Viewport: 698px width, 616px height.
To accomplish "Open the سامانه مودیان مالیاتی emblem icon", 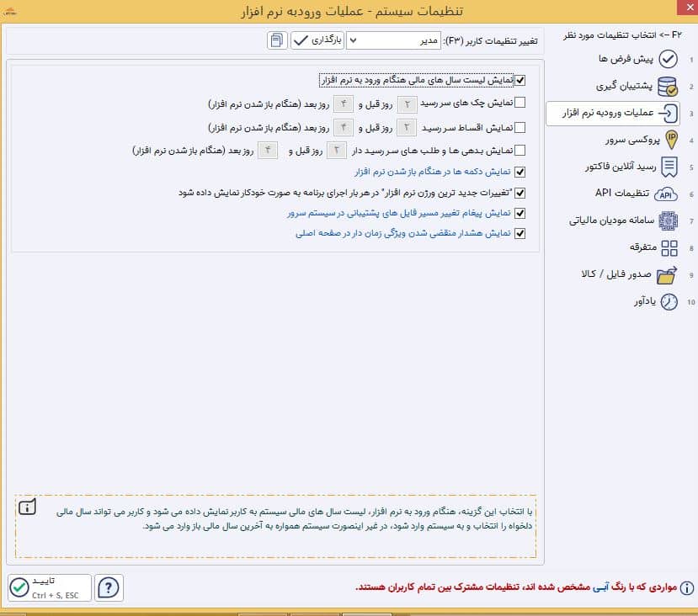I will click(x=669, y=220).
